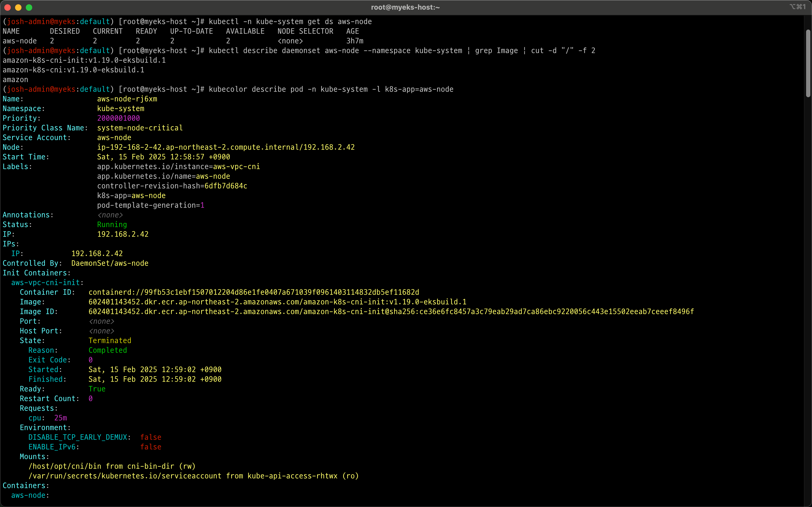Click the vertical scrollbar thumb
Screen dimensions: 812x507
click(808, 64)
